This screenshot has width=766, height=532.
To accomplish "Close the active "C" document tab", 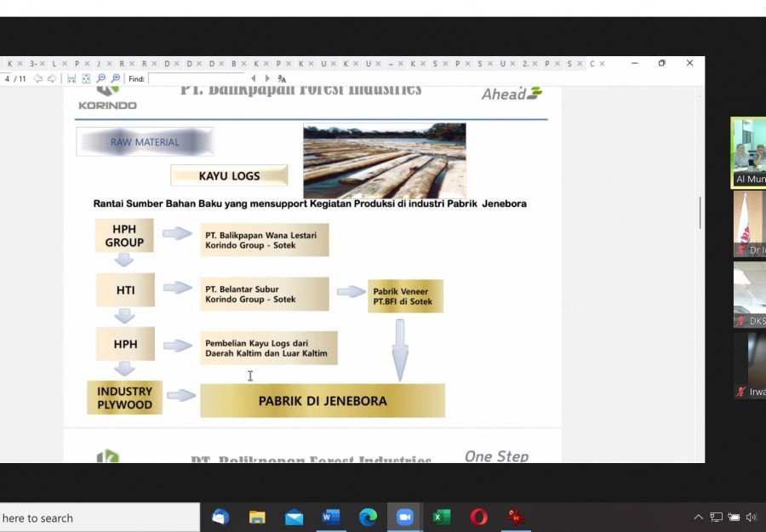I will pos(602,64).
